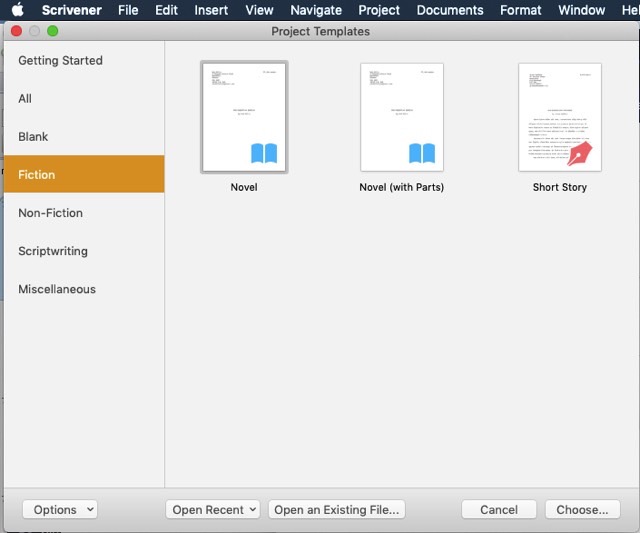Open the Scriptwriting category
Screen dimensions: 640x533
[84, 251]
